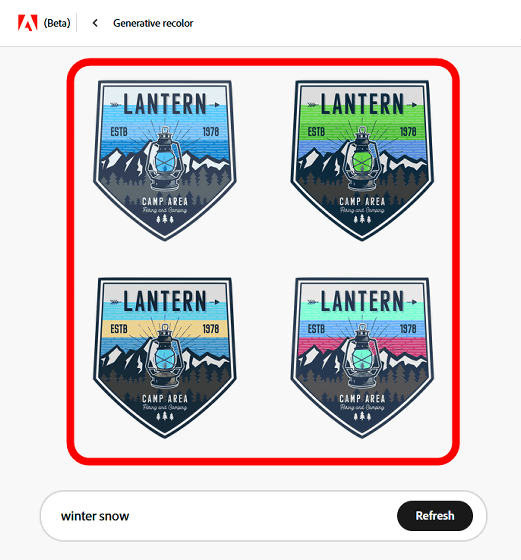This screenshot has width=521, height=560.
Task: Click the arrow icon after LANTERN in all-blue badge
Action: point(215,105)
